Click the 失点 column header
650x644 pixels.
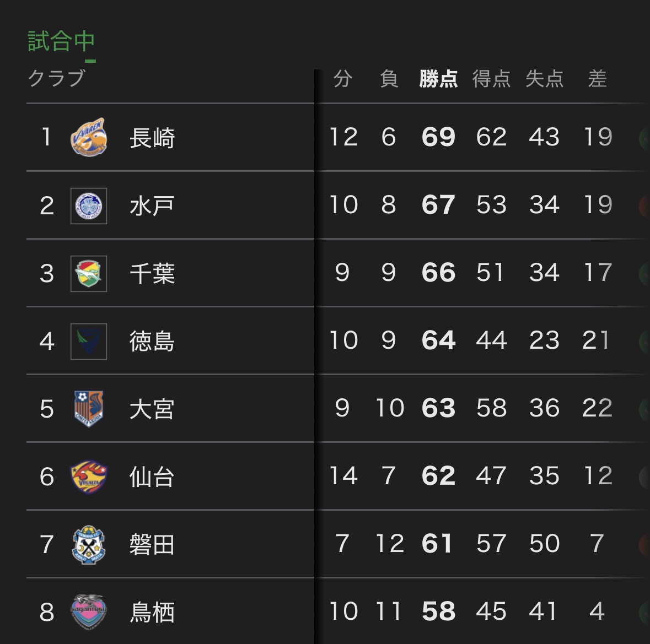[544, 79]
